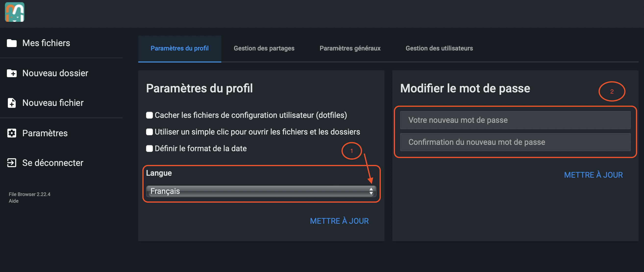The height and width of the screenshot is (272, 644).
Task: Click the Se déconnecter exit icon
Action: (12, 163)
